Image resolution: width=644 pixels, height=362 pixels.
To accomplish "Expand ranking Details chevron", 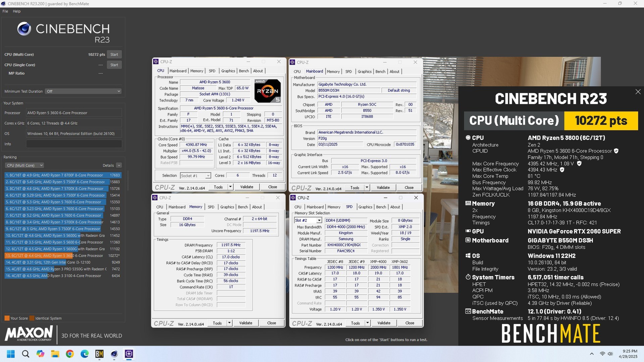I will 119,165.
